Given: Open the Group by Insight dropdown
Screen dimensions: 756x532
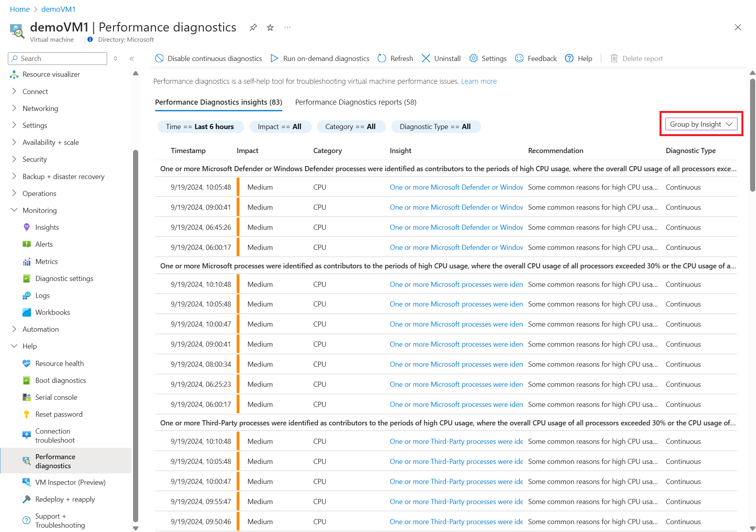Looking at the screenshot, I should [x=701, y=124].
